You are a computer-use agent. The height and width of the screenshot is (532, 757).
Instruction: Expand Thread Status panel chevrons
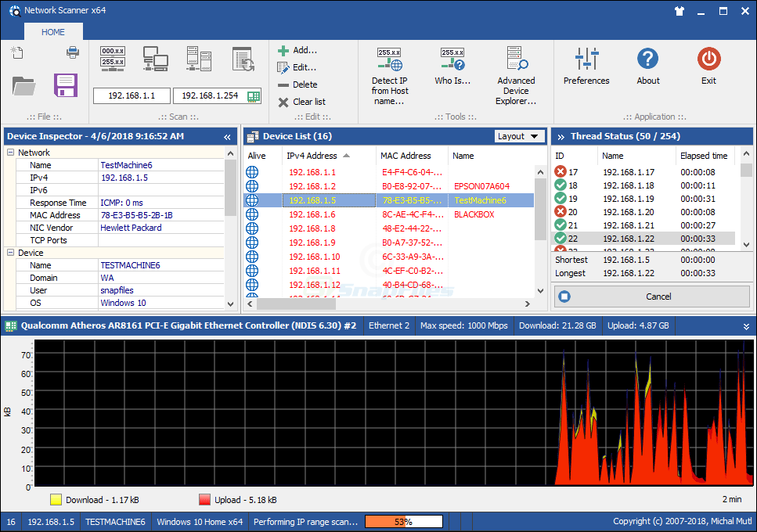click(561, 137)
